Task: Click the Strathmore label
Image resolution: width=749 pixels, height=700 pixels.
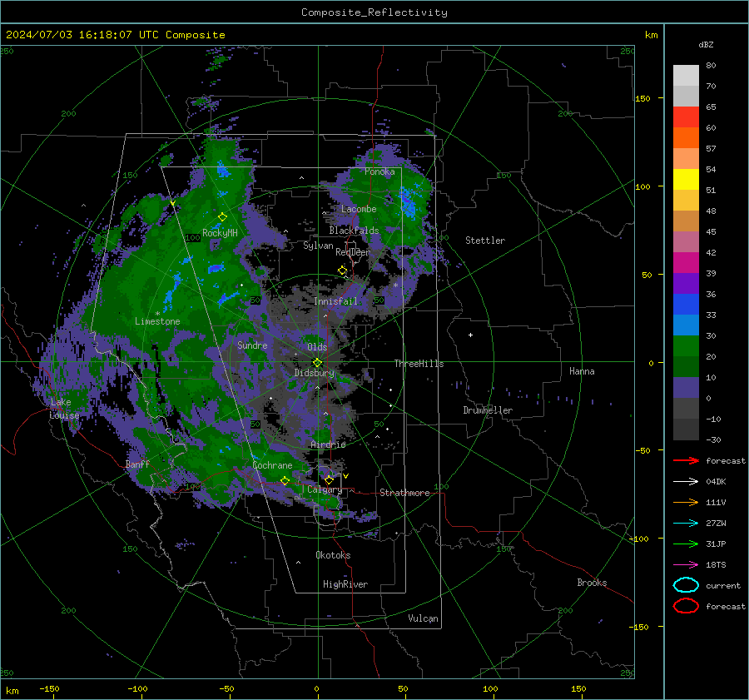Action: pos(404,493)
